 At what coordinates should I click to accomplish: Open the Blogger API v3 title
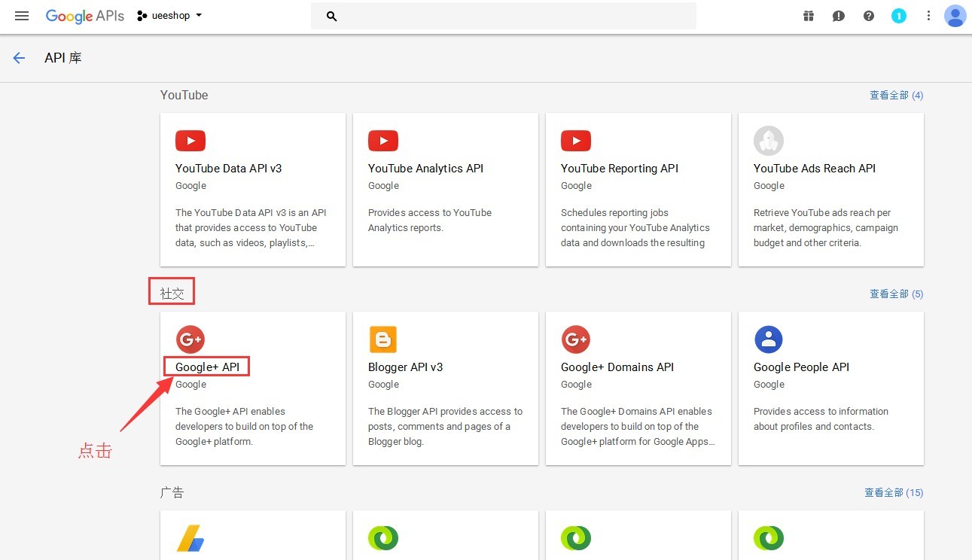coord(406,367)
